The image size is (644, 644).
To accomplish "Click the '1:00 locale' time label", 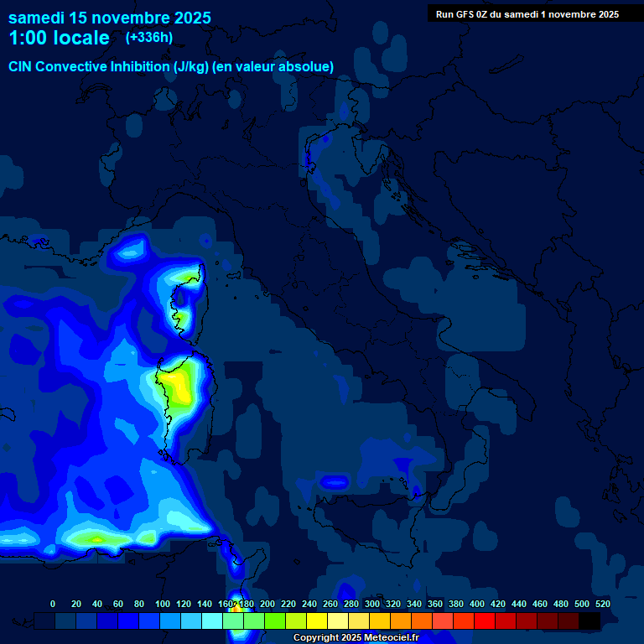I will tap(59, 38).
